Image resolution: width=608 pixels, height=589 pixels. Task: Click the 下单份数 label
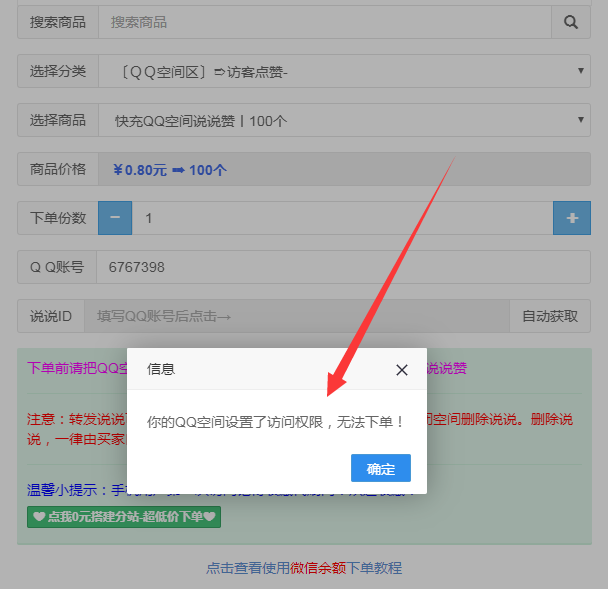pyautogui.click(x=58, y=218)
